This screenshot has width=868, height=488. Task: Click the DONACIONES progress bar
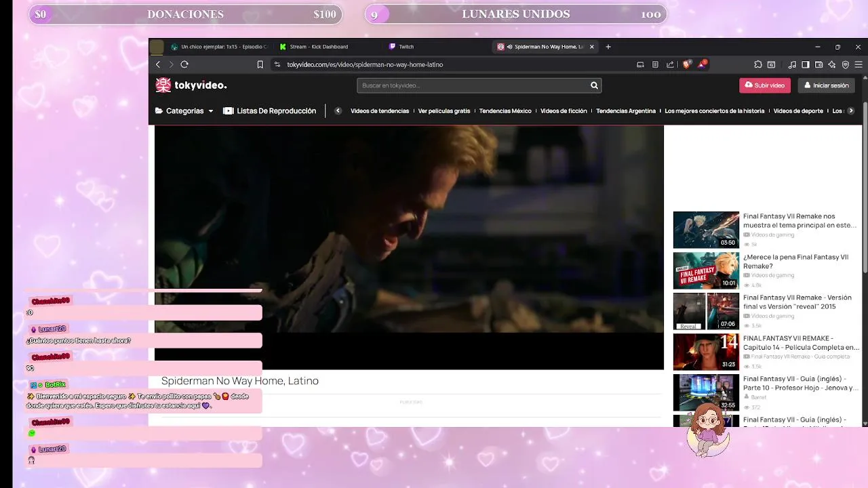pyautogui.click(x=185, y=14)
